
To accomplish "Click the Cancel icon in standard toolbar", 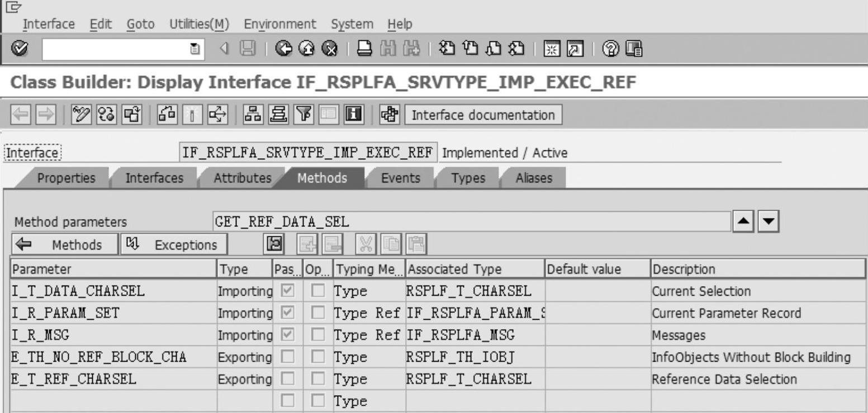I will [x=331, y=49].
